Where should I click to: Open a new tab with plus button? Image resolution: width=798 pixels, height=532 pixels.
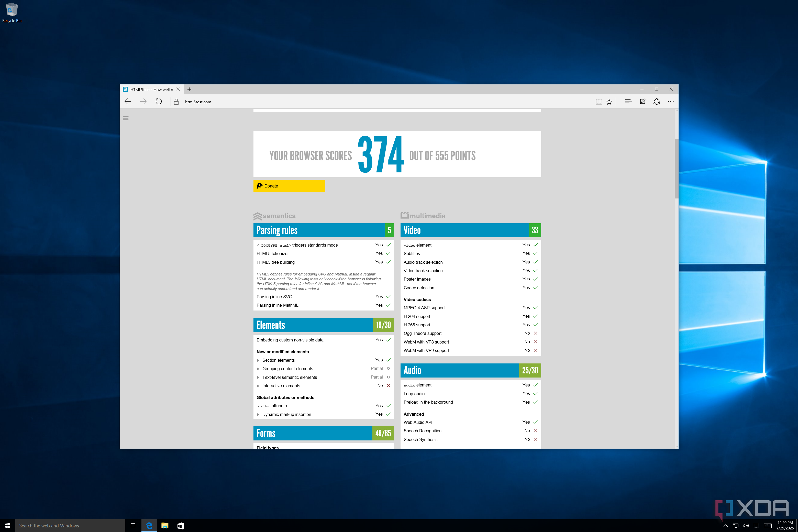(189, 90)
